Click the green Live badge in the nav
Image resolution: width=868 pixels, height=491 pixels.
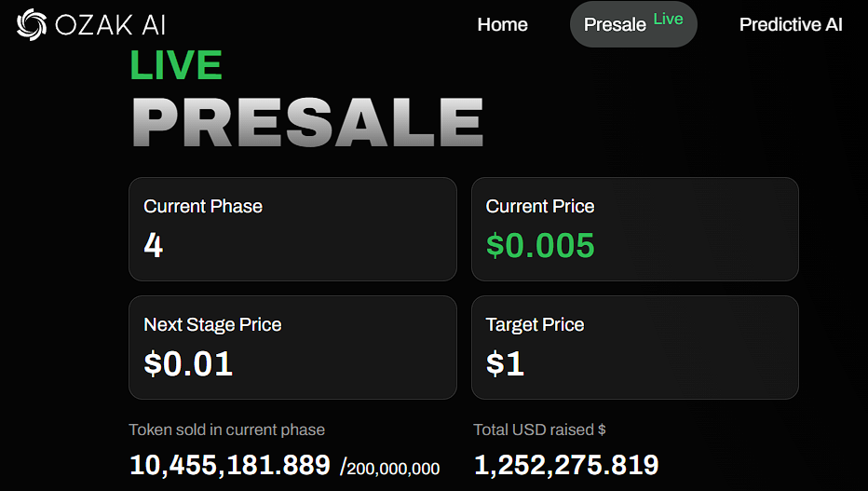click(668, 20)
